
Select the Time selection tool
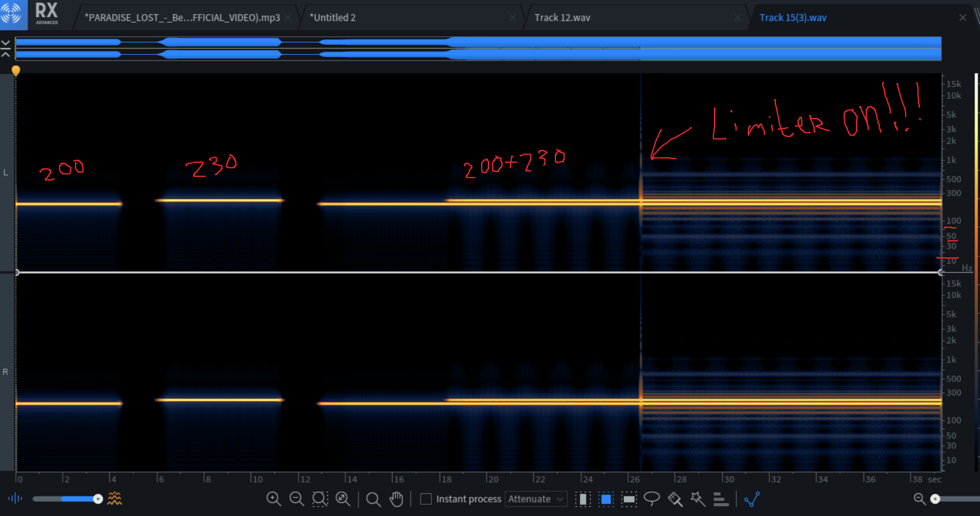(x=582, y=499)
